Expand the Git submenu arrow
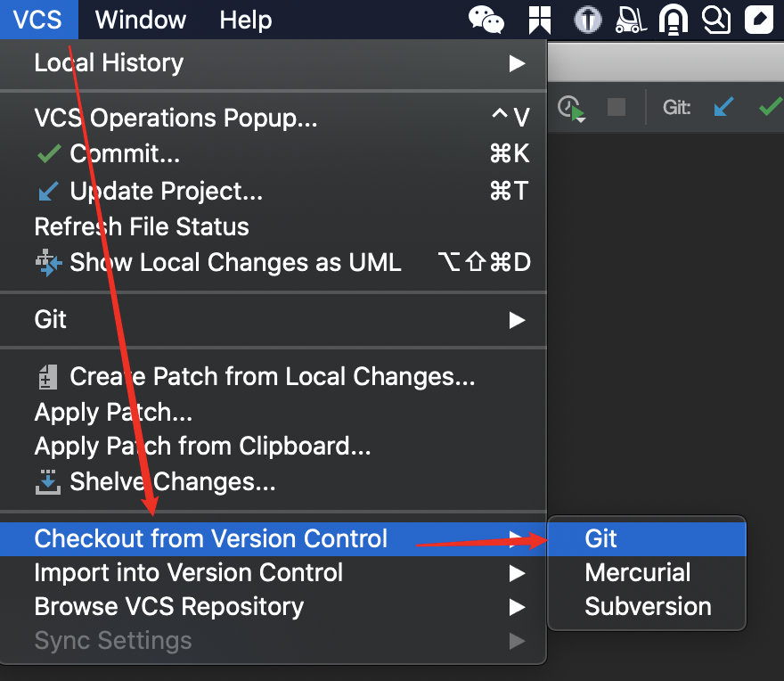This screenshot has width=784, height=681. (517, 319)
